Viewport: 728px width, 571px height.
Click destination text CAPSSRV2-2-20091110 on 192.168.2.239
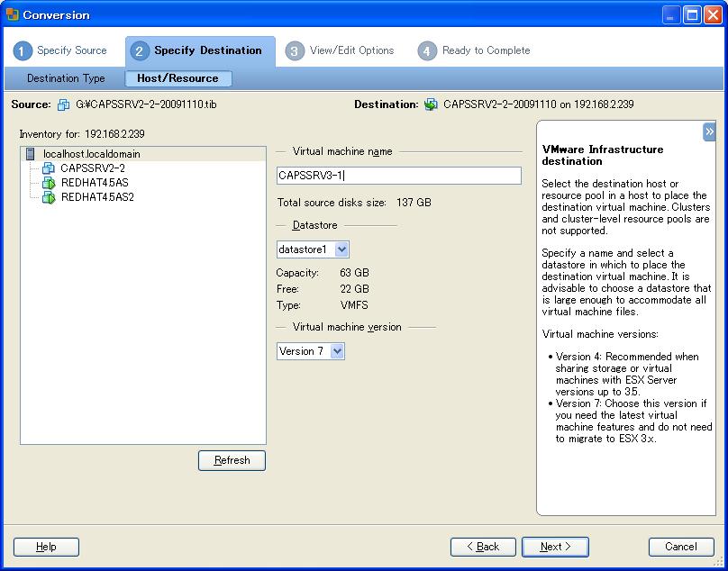point(539,104)
